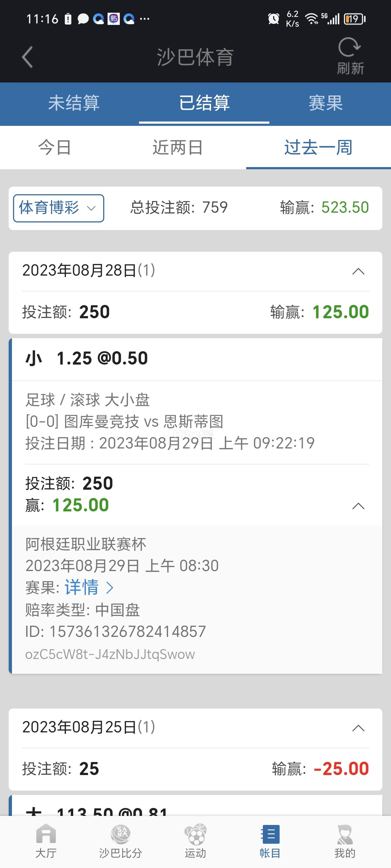Open the 沙巴比分 scores icon
391x868 pixels.
click(x=121, y=841)
